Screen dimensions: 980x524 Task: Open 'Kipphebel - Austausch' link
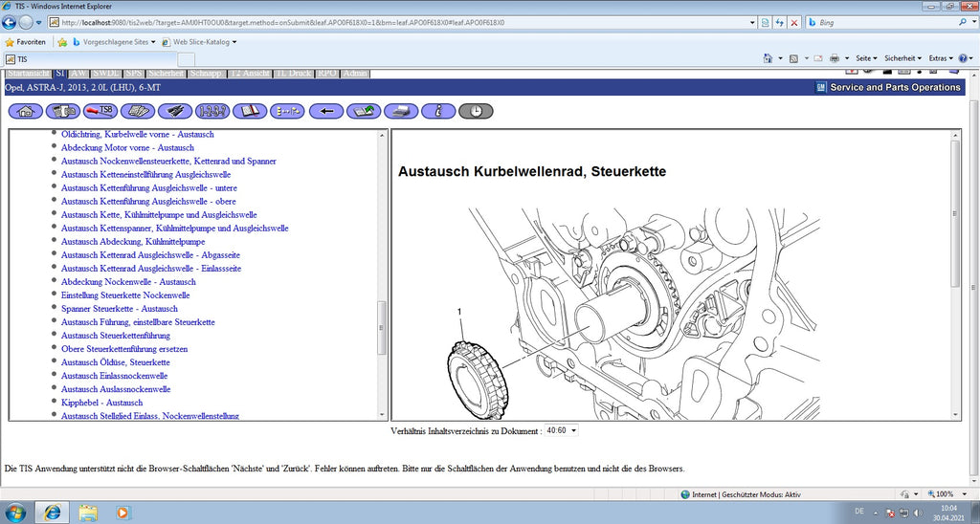pos(101,403)
